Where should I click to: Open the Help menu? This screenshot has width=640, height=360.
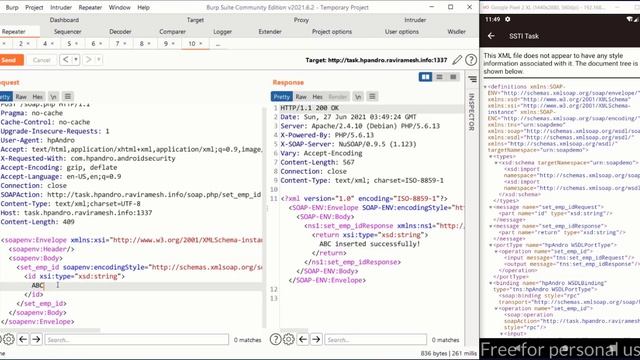[143, 7]
